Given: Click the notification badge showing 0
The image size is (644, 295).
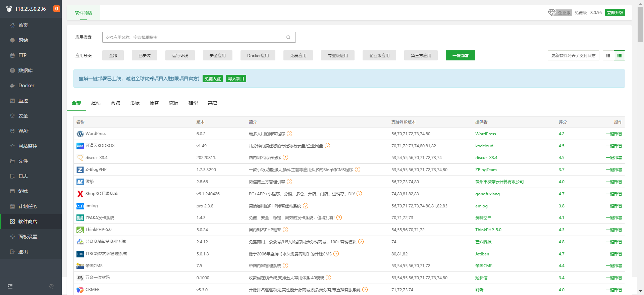Looking at the screenshot, I should pos(57,9).
